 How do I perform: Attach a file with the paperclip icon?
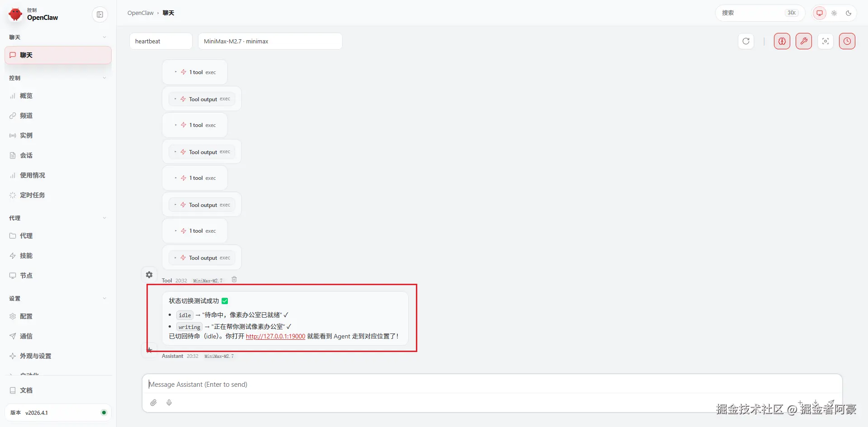pyautogui.click(x=154, y=403)
